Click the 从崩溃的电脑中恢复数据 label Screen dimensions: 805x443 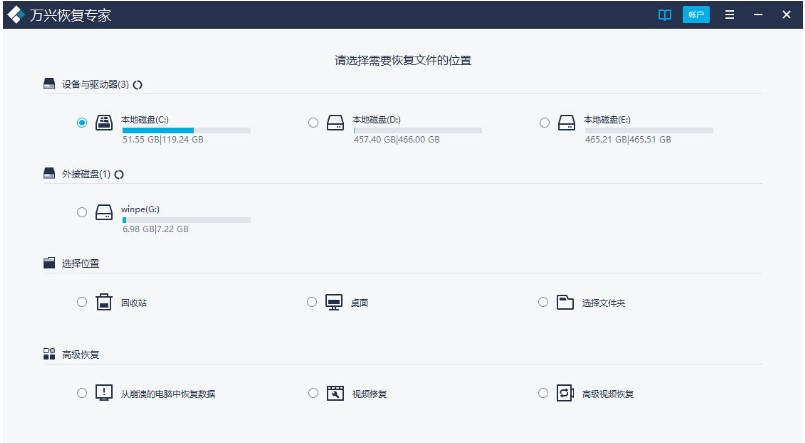click(x=168, y=394)
